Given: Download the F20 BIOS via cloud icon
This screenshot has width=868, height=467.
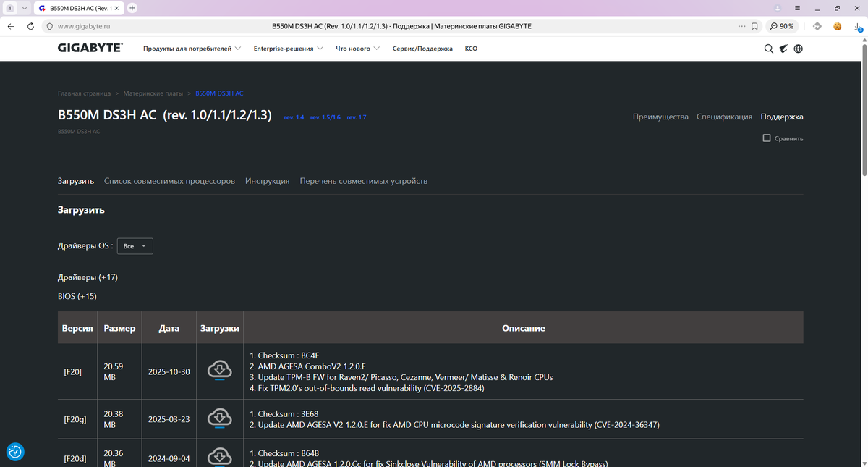Looking at the screenshot, I should coord(219,371).
